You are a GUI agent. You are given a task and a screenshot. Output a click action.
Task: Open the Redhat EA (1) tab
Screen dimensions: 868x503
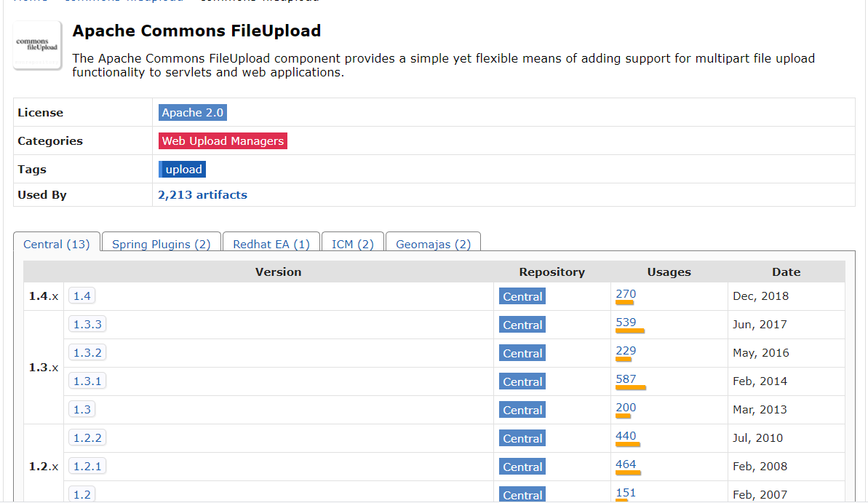pyautogui.click(x=271, y=244)
